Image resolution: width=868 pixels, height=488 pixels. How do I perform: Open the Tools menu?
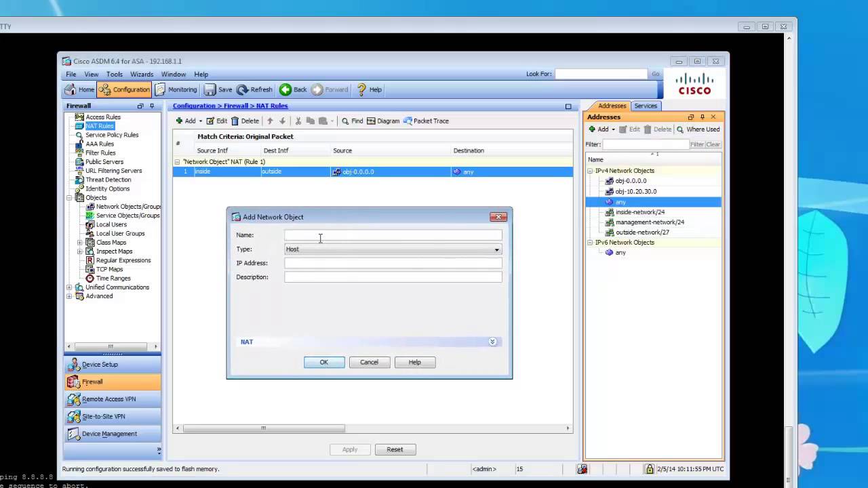pos(115,75)
